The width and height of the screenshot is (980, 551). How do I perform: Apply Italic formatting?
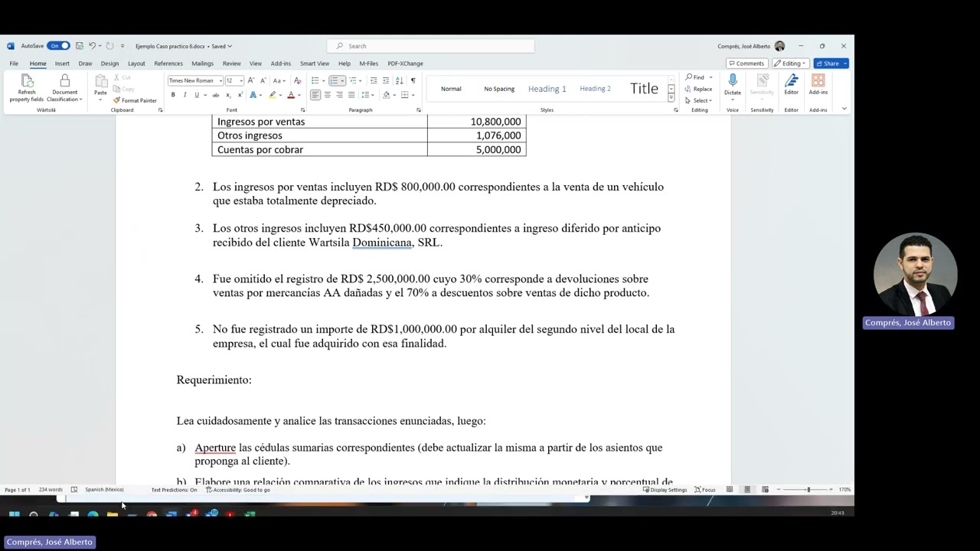point(185,95)
